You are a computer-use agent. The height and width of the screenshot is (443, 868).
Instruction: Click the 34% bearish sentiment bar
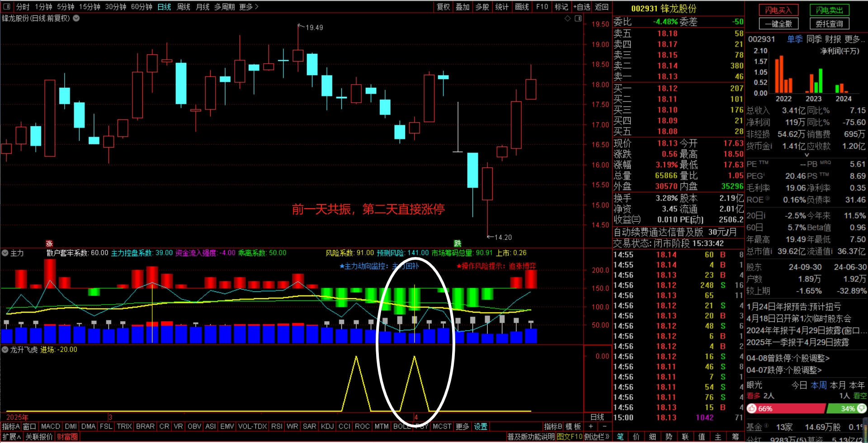(x=846, y=409)
